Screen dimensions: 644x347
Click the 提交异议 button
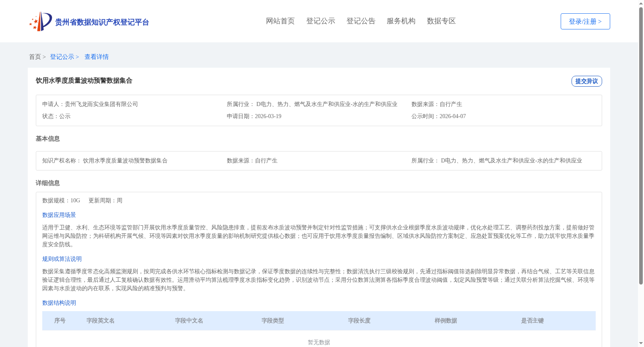tap(586, 81)
